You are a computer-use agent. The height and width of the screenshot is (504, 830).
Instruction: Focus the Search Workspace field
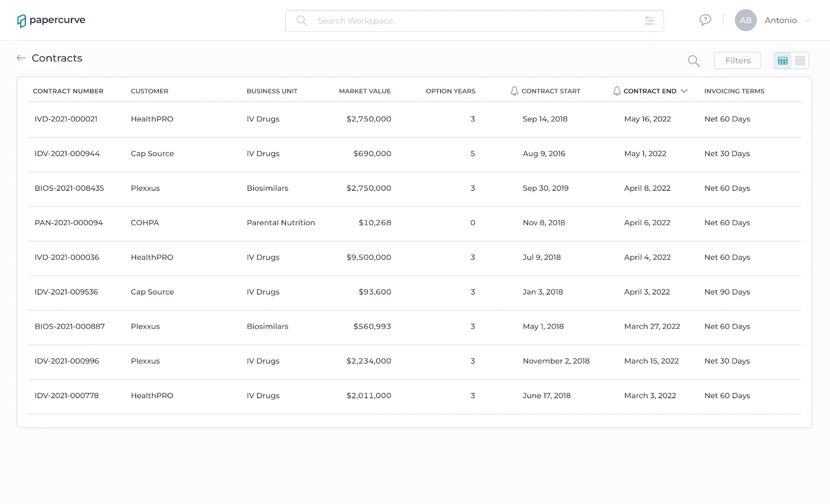coord(474,21)
